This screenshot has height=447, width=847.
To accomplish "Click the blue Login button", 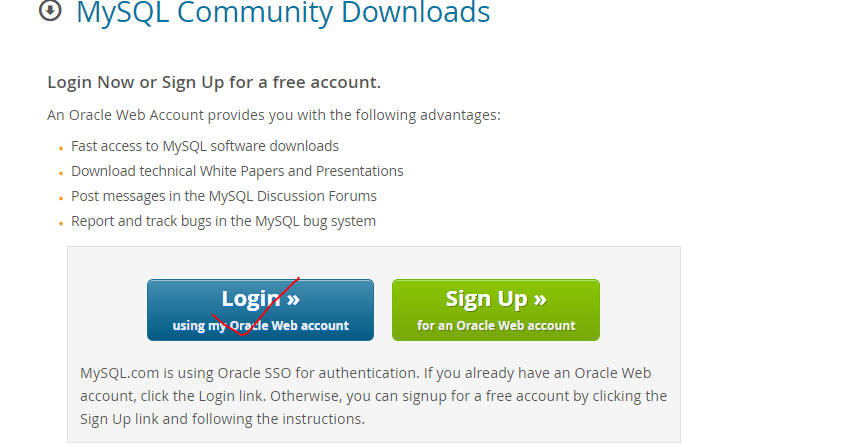I will click(260, 310).
